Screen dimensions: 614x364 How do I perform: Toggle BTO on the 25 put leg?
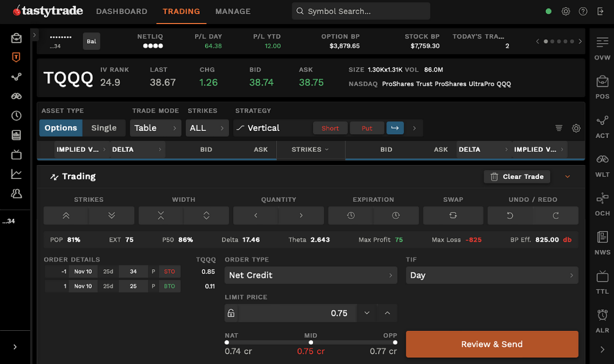tap(169, 286)
